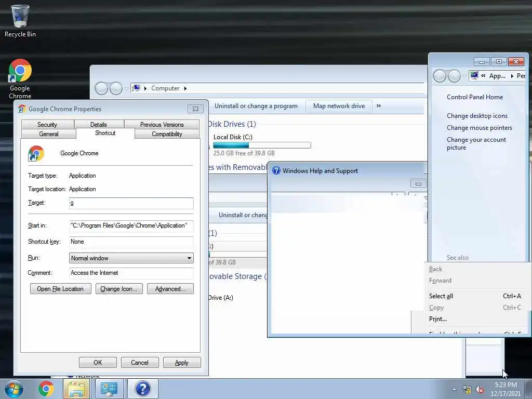Show hidden tray icons arrow
Image resolution: width=532 pixels, height=399 pixels.
[454, 389]
